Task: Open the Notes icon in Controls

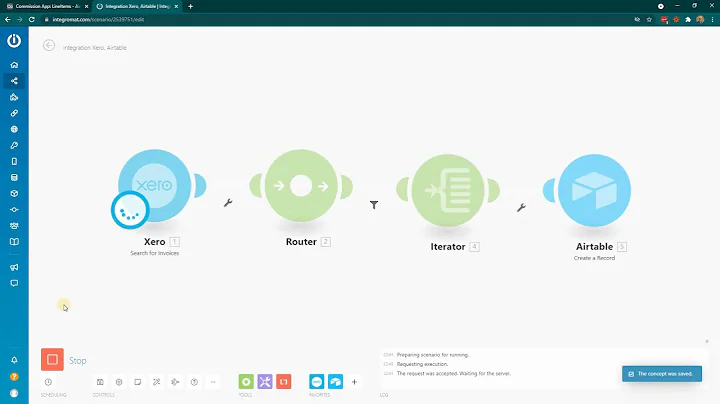Action: [x=138, y=382]
